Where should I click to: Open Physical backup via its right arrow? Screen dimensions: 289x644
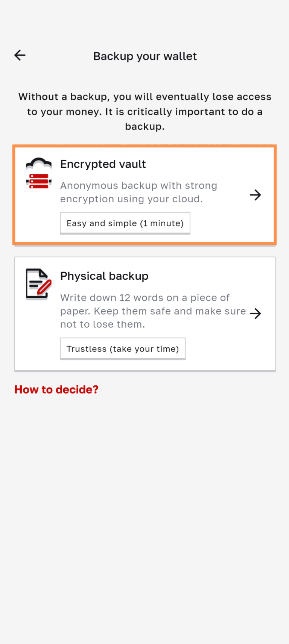tap(256, 313)
